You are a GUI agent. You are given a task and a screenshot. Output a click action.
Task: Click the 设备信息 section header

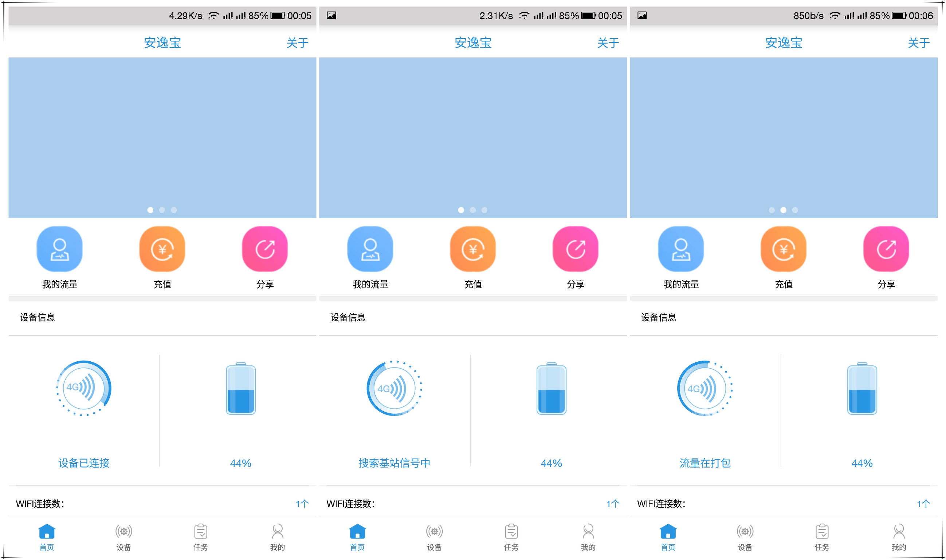tap(37, 317)
